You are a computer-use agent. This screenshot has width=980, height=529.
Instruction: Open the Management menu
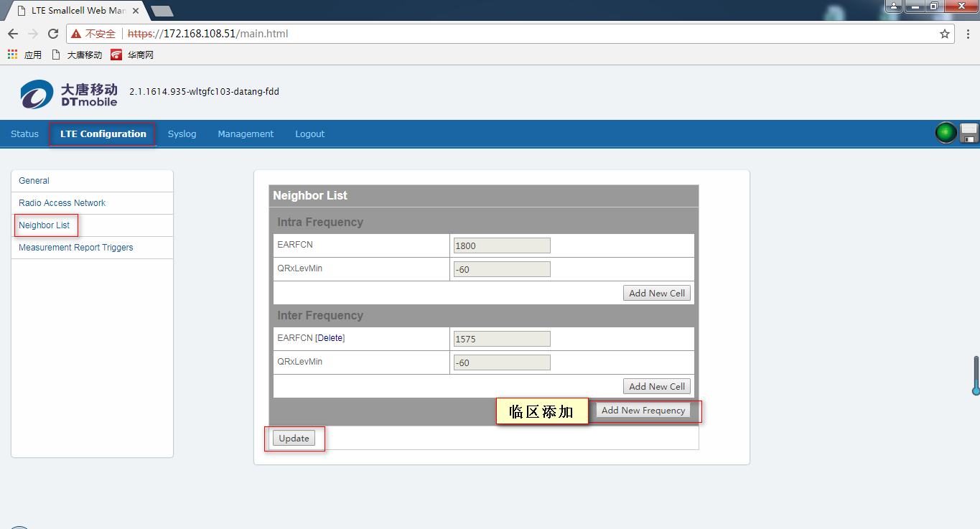tap(246, 134)
